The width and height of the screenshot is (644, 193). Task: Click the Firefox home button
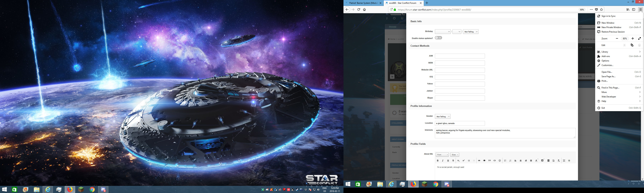pyautogui.click(x=365, y=9)
